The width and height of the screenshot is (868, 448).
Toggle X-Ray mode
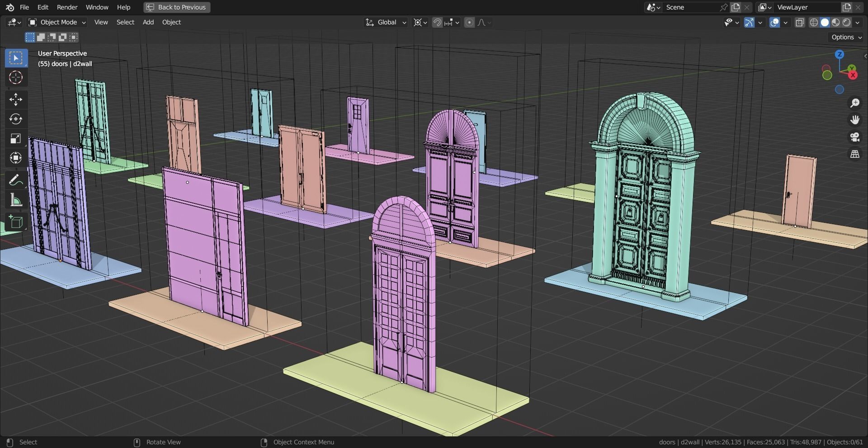pos(800,22)
